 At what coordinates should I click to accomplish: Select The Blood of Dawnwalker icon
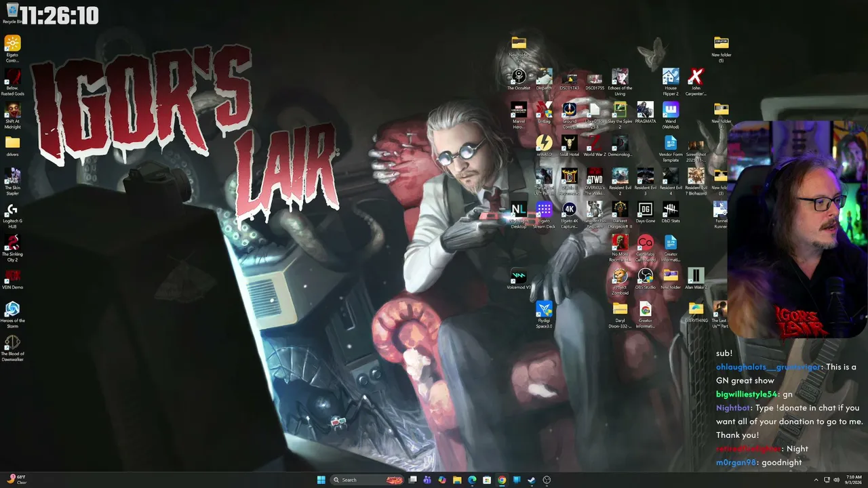12,348
